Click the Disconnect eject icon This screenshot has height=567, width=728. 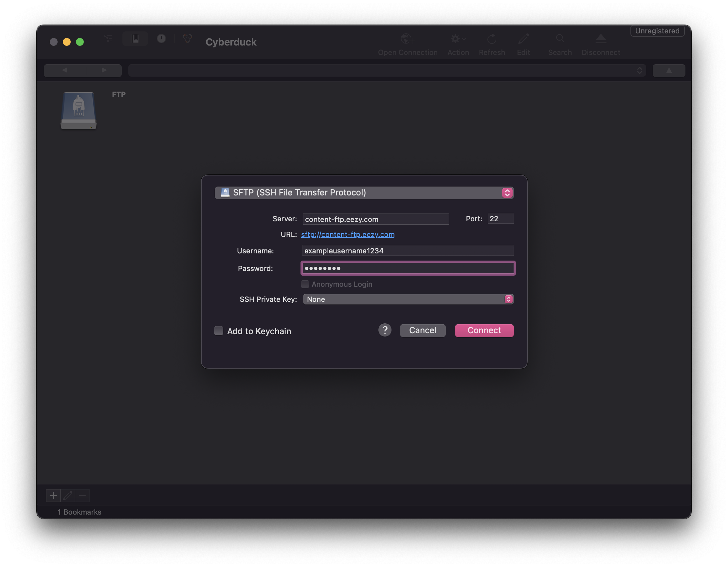pos(601,39)
